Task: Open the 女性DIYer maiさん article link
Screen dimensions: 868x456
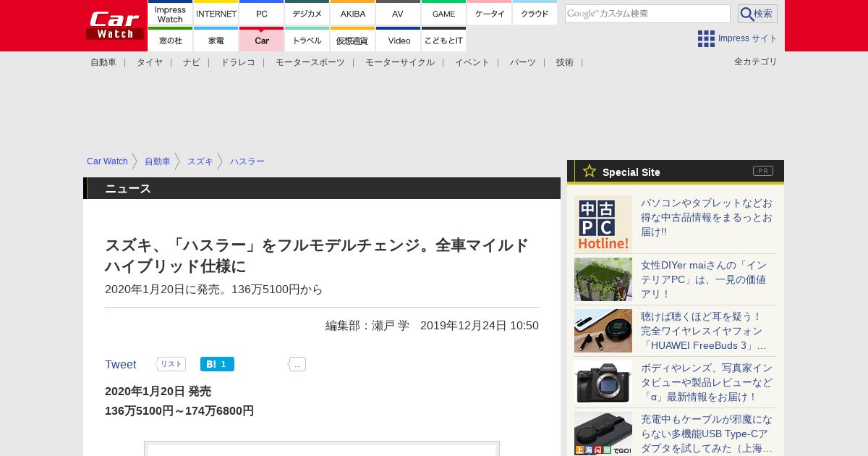Action: (704, 279)
